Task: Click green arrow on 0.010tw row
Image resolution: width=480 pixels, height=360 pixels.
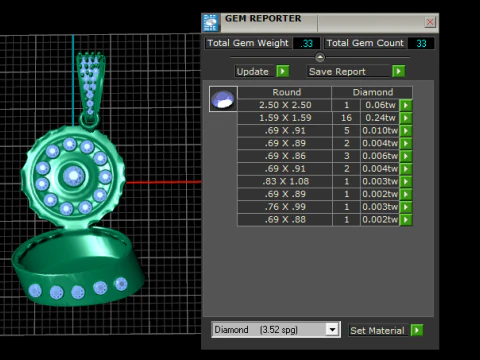Action: [x=406, y=131]
